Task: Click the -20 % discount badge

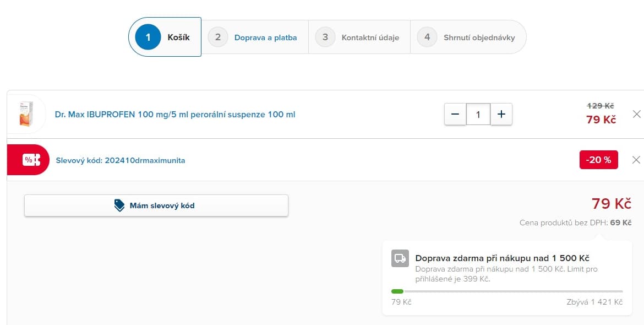Action: click(598, 160)
